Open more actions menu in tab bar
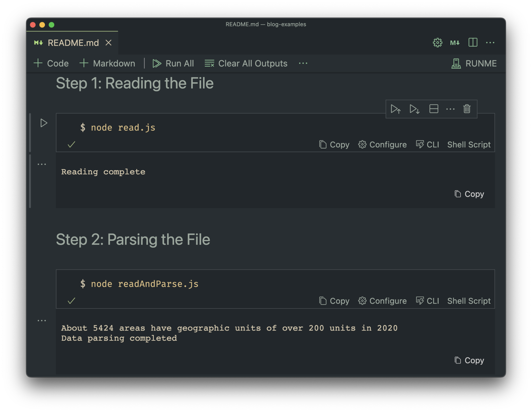This screenshot has width=532, height=412. pos(490,43)
